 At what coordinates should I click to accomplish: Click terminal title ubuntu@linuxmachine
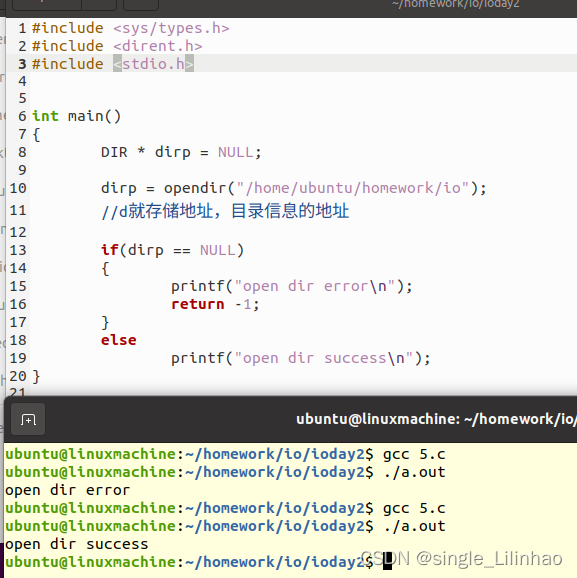pos(436,419)
